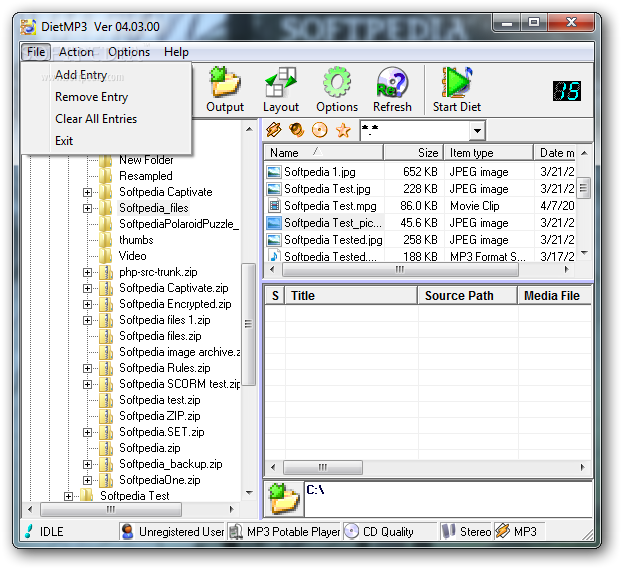Screen dimensions: 622x569
Task: Click the folder tree horizontal scrollbar thumb
Action: click(111, 509)
